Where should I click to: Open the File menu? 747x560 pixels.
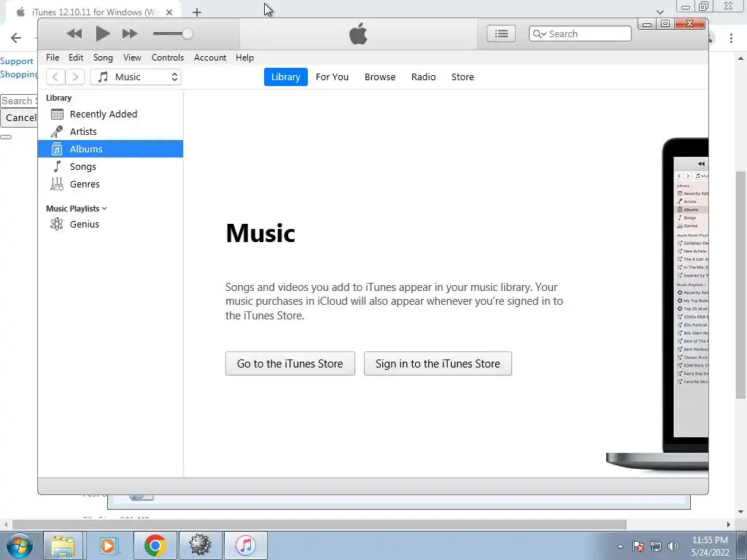tap(53, 58)
